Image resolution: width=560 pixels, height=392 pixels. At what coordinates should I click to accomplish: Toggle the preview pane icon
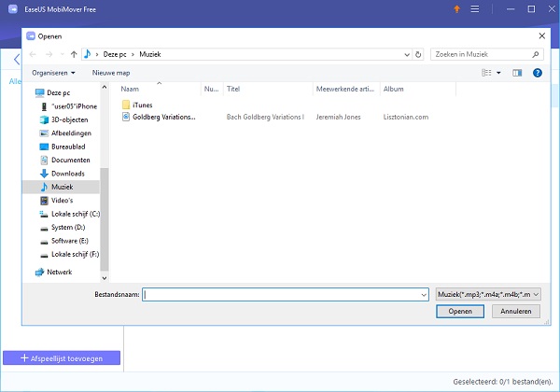coord(517,72)
